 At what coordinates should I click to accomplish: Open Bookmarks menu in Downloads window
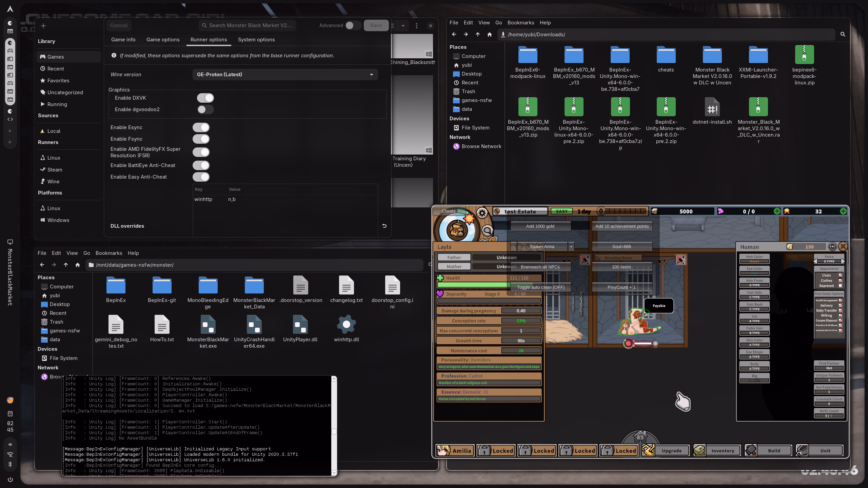(520, 23)
